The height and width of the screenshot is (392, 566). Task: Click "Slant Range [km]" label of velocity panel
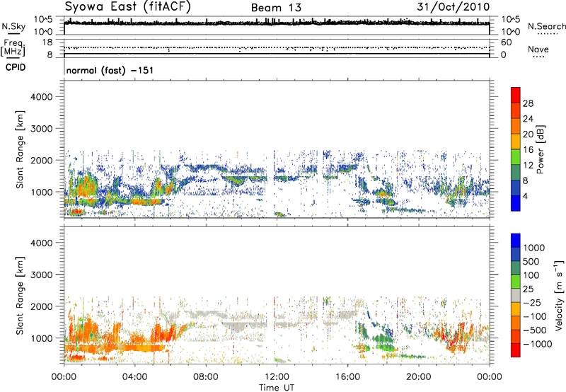click(20, 296)
